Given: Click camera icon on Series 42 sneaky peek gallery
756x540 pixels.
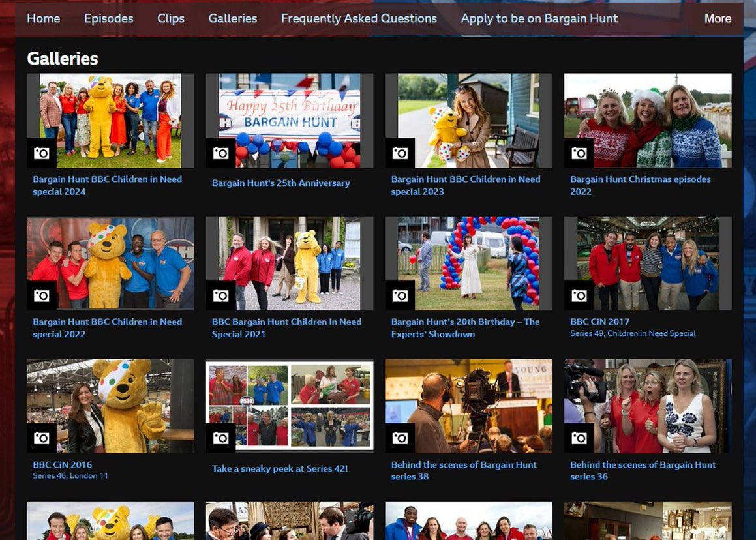Looking at the screenshot, I should [x=221, y=438].
